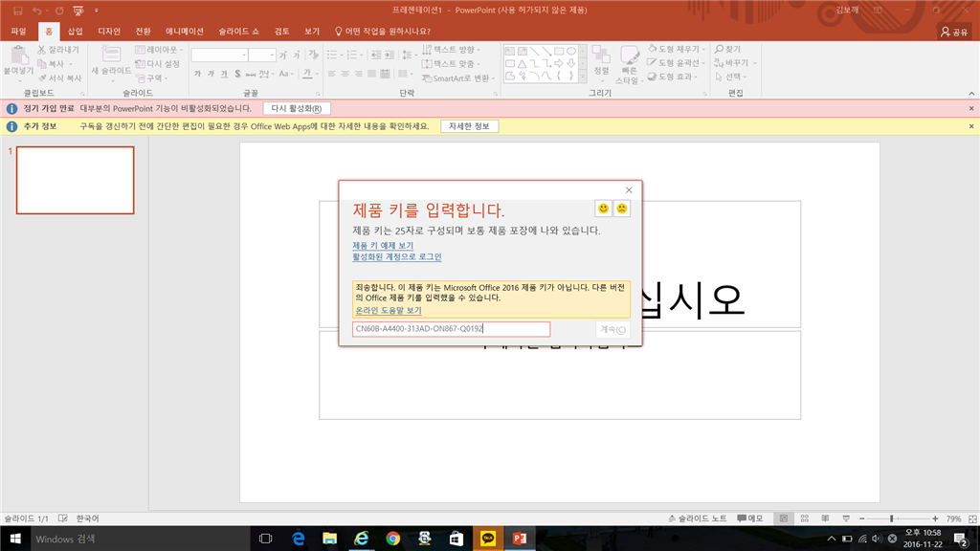Toggle text shadow S button
Screen dimensions: 980x551
[x=237, y=74]
